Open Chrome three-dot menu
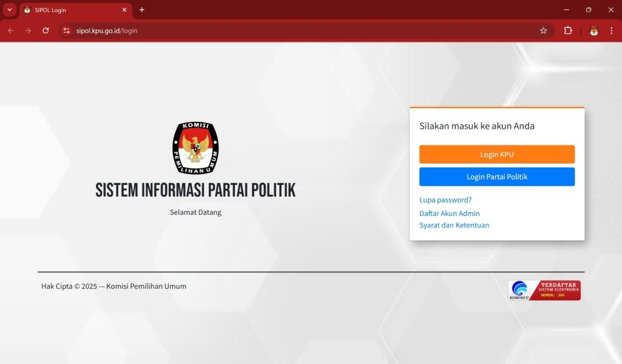This screenshot has height=364, width=622. [611, 30]
